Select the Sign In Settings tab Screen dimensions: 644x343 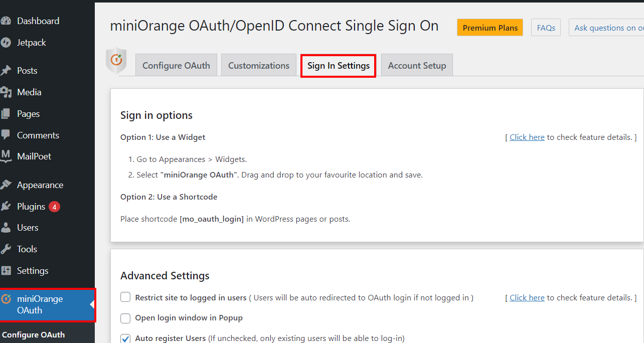point(339,66)
